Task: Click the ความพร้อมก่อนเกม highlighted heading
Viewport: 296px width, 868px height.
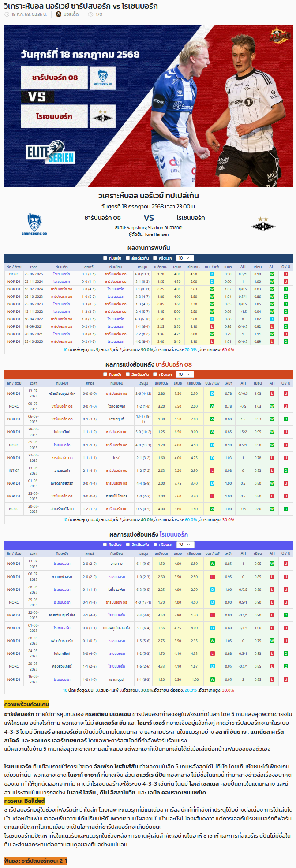Action: click(26, 705)
